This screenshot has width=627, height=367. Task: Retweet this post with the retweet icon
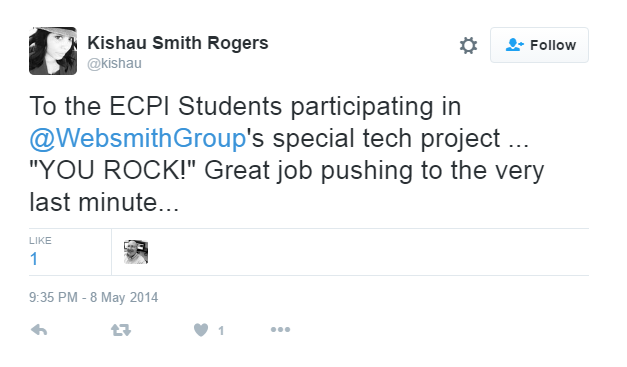pyautogui.click(x=121, y=330)
